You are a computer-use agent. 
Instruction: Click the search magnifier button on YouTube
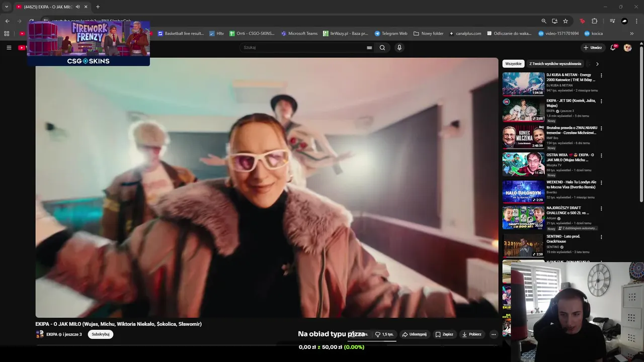(382, 48)
